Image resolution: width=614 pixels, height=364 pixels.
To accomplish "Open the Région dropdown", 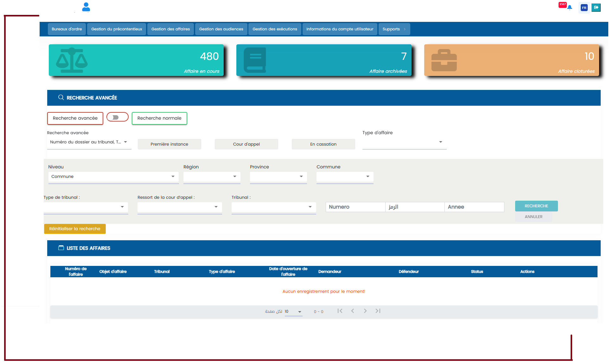I will click(212, 177).
